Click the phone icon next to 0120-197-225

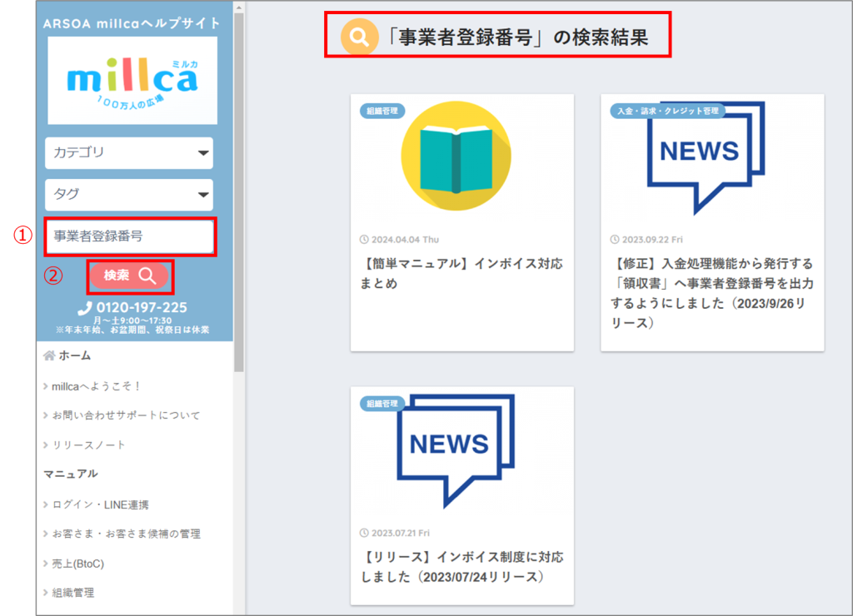(85, 308)
